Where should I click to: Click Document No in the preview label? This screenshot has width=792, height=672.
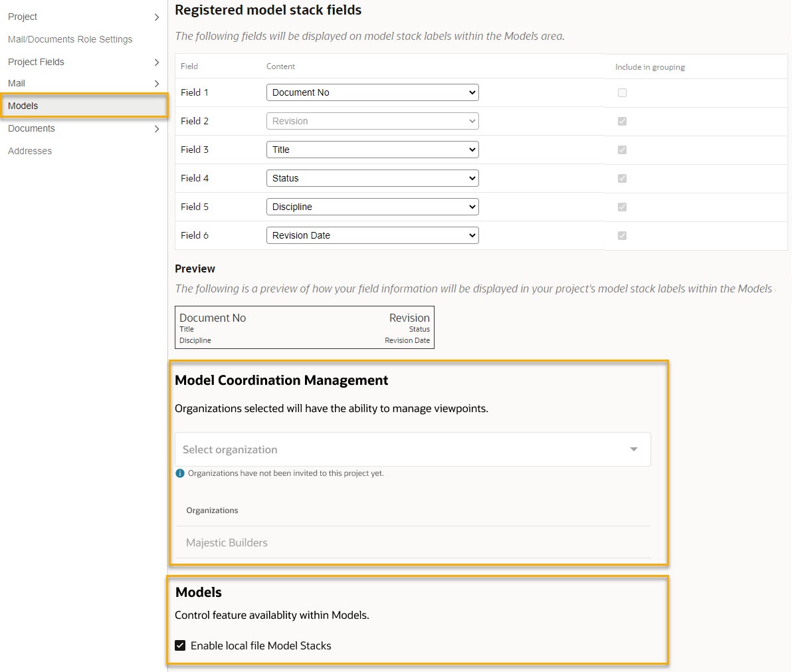(213, 318)
